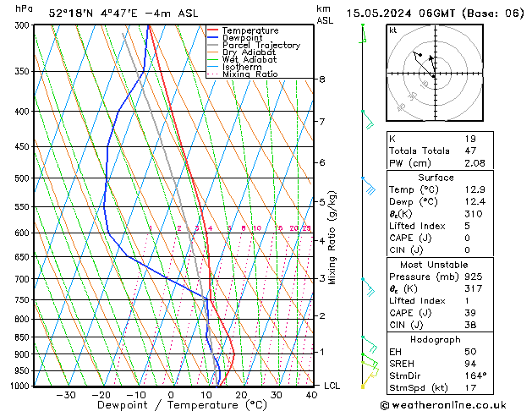The width and height of the screenshot is (532, 411).
Task: Click the LCL marker label
Action: [332, 386]
